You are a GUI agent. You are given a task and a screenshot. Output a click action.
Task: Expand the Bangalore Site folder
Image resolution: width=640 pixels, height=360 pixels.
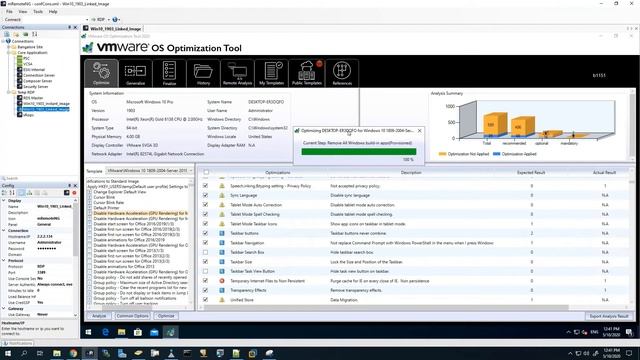pyautogui.click(x=9, y=47)
